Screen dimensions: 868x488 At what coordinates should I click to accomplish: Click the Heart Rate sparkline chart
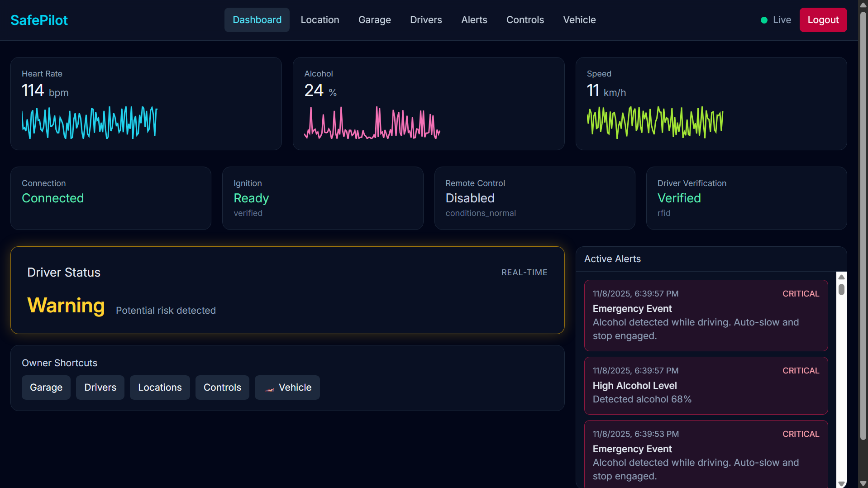tap(90, 123)
